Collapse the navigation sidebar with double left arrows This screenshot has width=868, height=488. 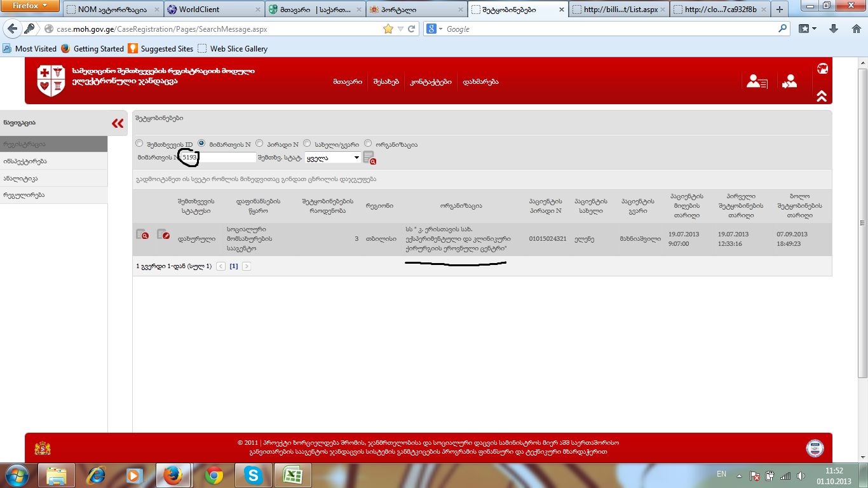[118, 123]
